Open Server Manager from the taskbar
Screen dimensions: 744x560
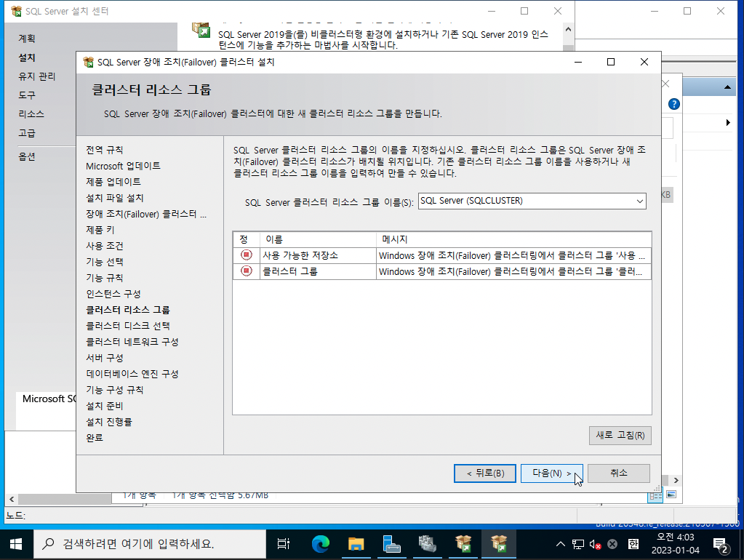click(391, 544)
